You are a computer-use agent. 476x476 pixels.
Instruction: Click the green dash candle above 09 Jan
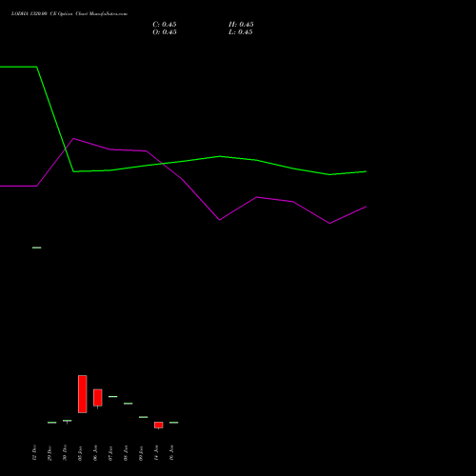click(x=144, y=417)
